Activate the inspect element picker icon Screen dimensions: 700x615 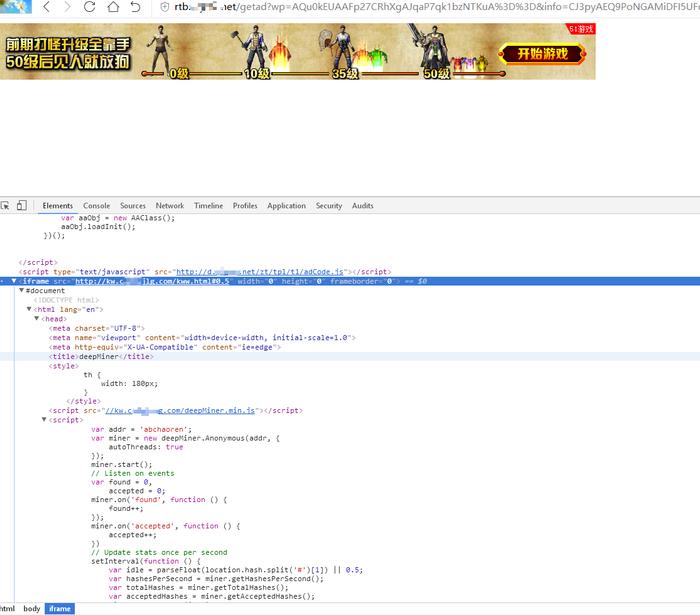5,206
